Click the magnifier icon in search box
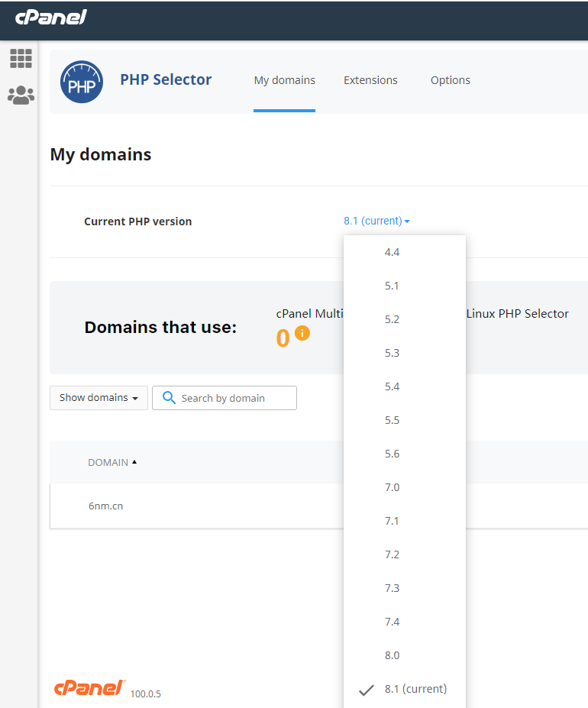Screen dimensions: 588x708 pyautogui.click(x=168, y=398)
